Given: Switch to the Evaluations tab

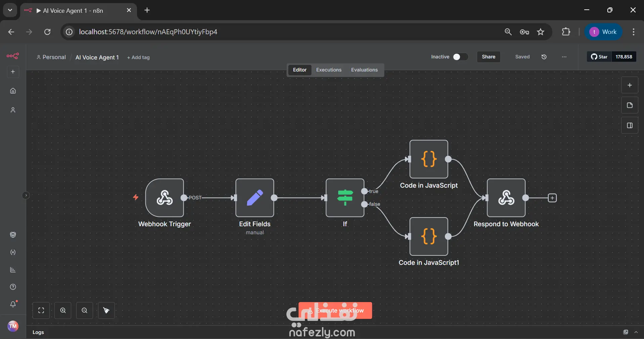Looking at the screenshot, I should point(364,70).
